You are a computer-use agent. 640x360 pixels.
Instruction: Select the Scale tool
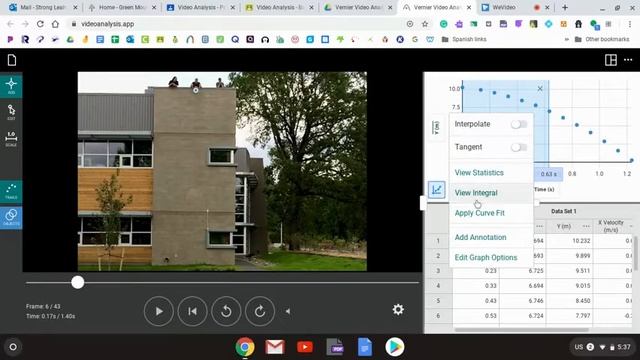pyautogui.click(x=11, y=139)
